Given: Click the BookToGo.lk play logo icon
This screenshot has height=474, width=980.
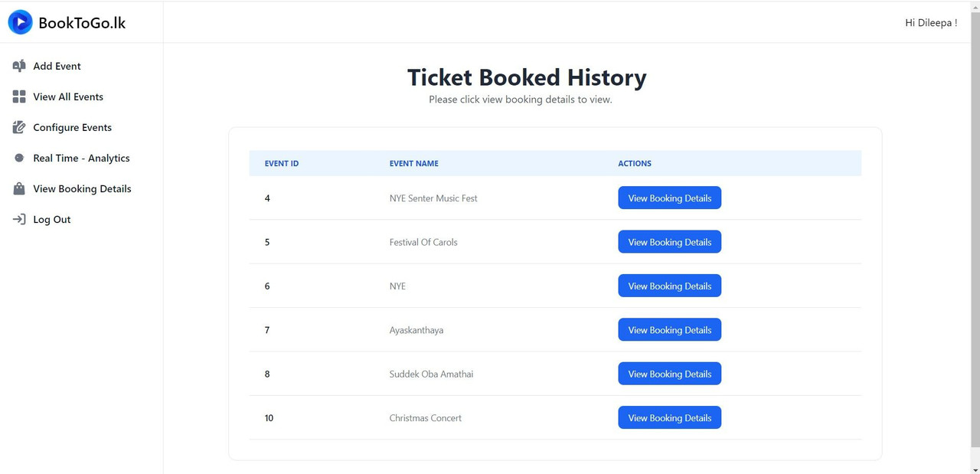Looking at the screenshot, I should coord(20,22).
